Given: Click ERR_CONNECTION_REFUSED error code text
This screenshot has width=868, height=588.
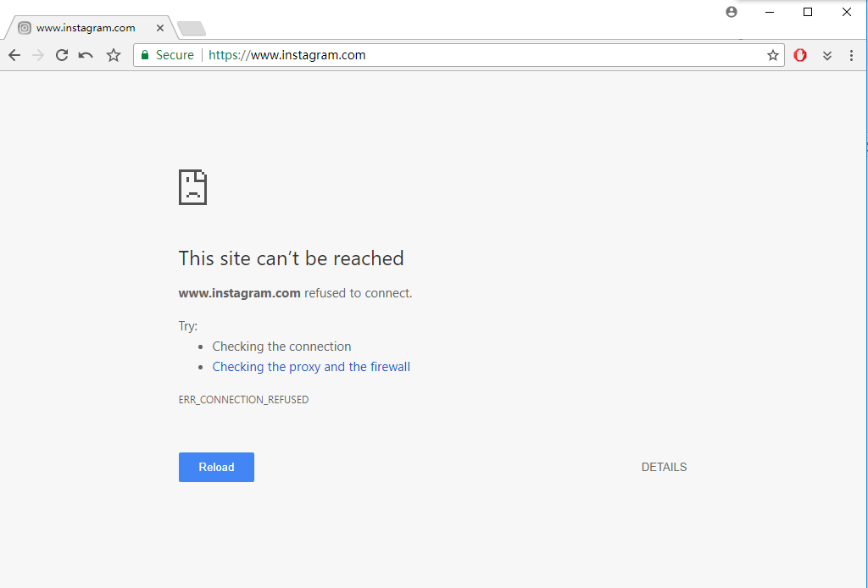Looking at the screenshot, I should point(243,399).
